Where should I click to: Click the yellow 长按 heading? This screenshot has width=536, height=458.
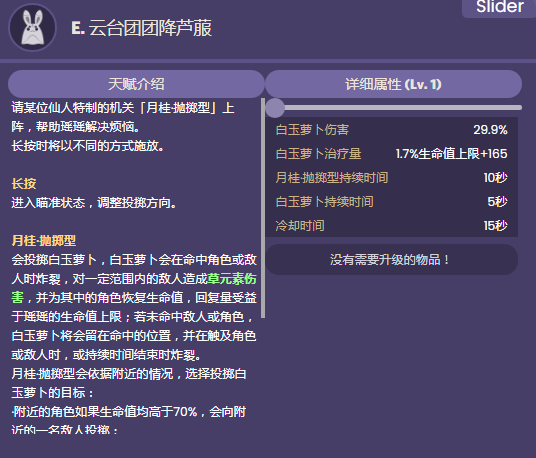(24, 184)
